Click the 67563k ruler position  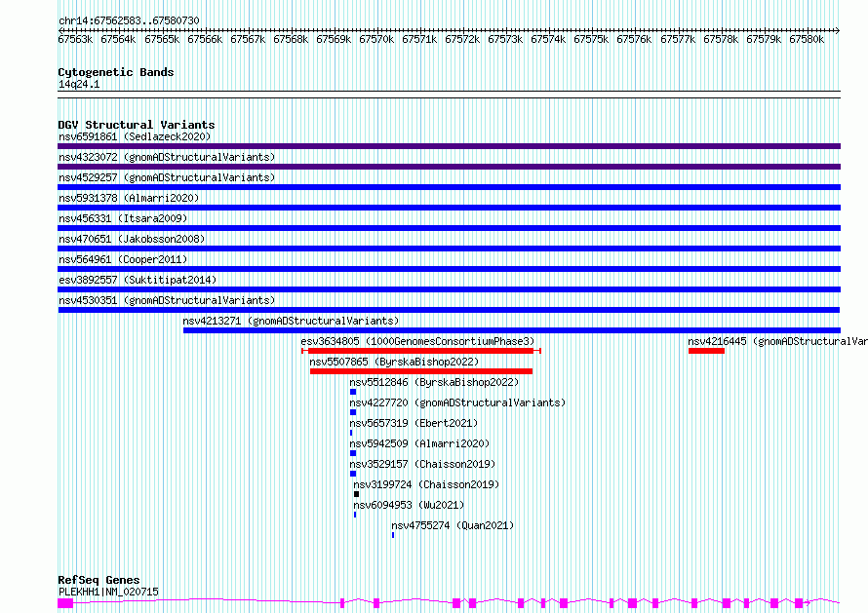(75, 39)
